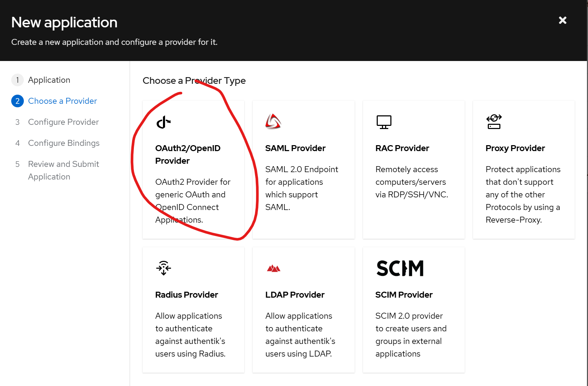Select the Choose a Provider step
The width and height of the screenshot is (588, 386).
[x=62, y=101]
